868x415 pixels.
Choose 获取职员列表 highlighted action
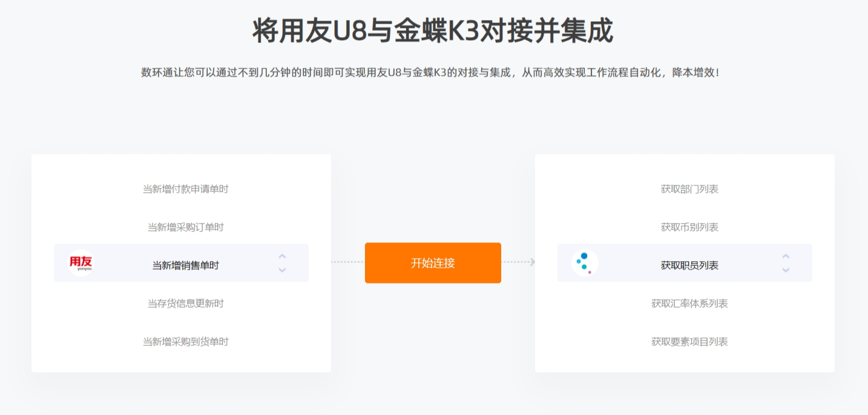click(x=689, y=265)
